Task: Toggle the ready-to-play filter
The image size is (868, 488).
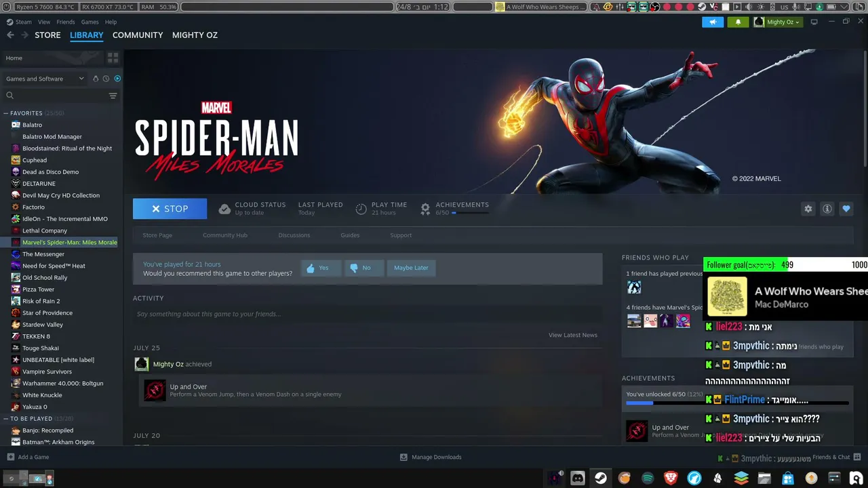Action: (x=117, y=79)
